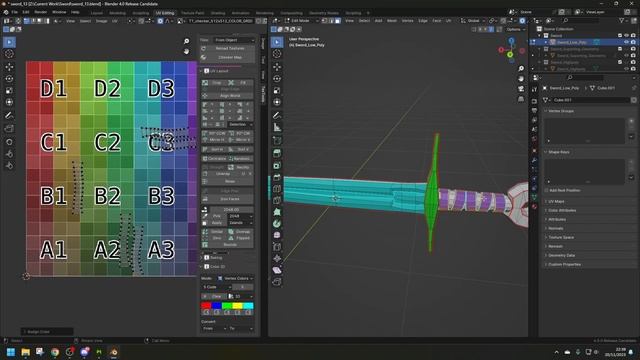
Task: Enable Add Rest Position checkbox
Action: pos(547,190)
